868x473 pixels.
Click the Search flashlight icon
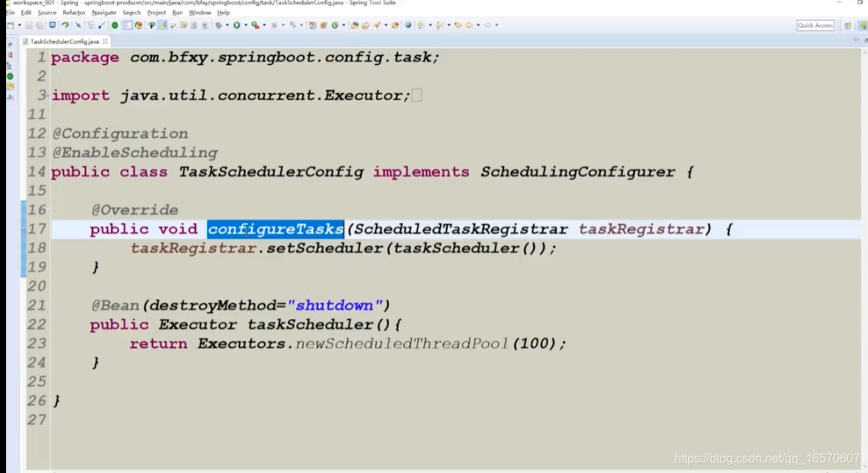pos(377,25)
